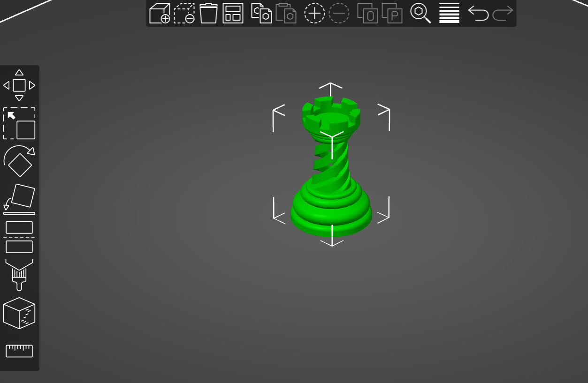Image resolution: width=588 pixels, height=383 pixels.
Task: Select the Move tool
Action: pyautogui.click(x=19, y=85)
